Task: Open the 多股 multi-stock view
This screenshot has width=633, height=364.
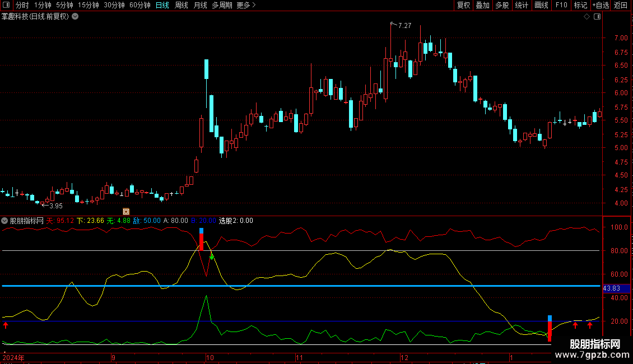Action: [502, 5]
